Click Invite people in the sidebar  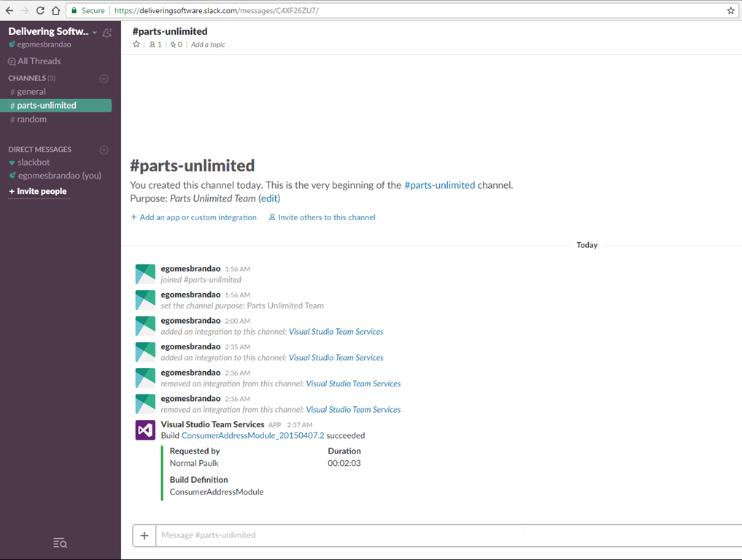pos(39,191)
